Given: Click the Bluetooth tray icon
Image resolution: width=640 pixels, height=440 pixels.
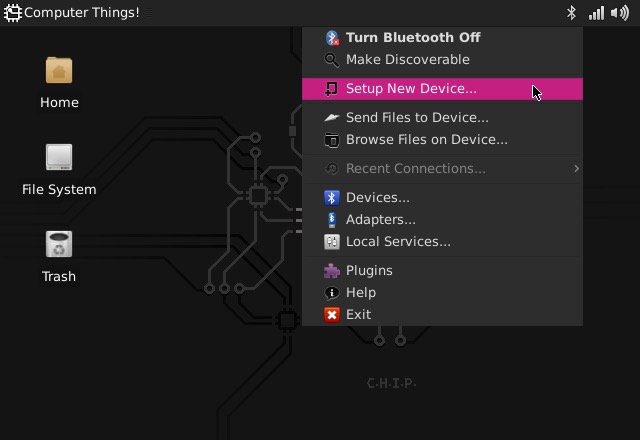Looking at the screenshot, I should point(572,13).
